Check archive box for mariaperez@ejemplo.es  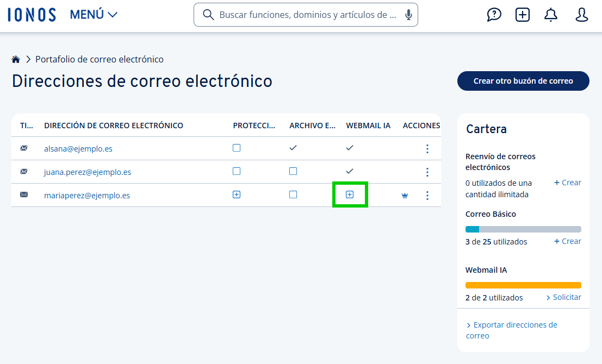pyautogui.click(x=293, y=194)
